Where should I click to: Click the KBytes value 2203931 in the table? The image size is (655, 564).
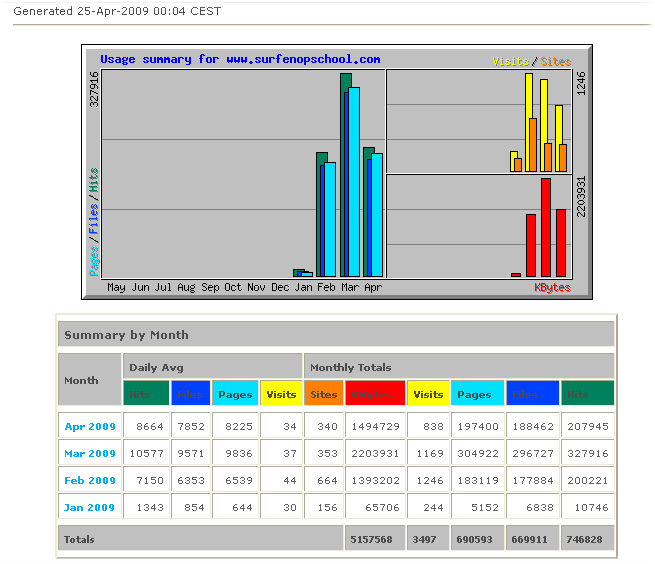375,453
